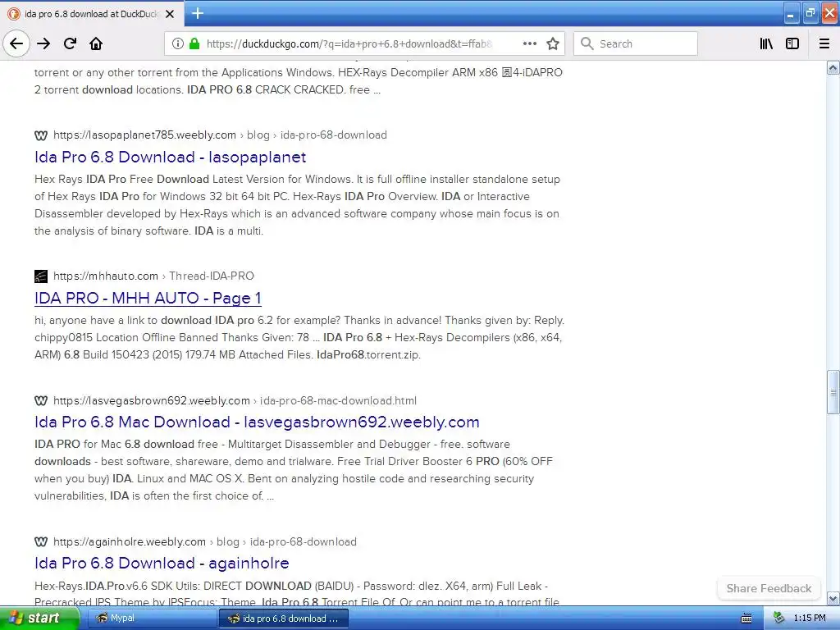Reload the current page

click(x=70, y=43)
